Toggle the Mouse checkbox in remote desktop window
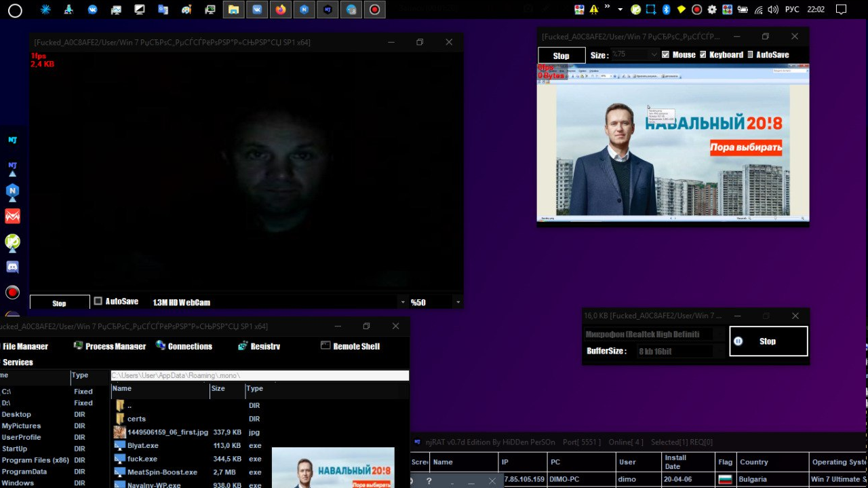Image resolution: width=868 pixels, height=488 pixels. tap(665, 54)
